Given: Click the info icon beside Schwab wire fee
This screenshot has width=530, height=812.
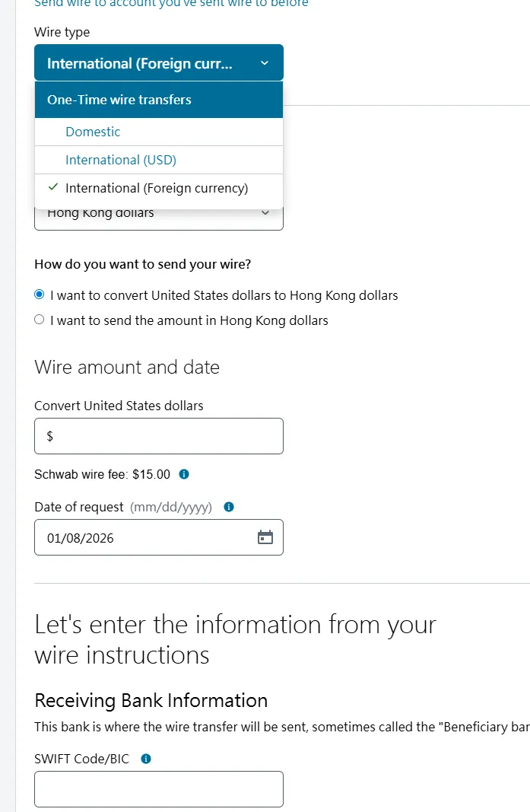Looking at the screenshot, I should pyautogui.click(x=184, y=474).
